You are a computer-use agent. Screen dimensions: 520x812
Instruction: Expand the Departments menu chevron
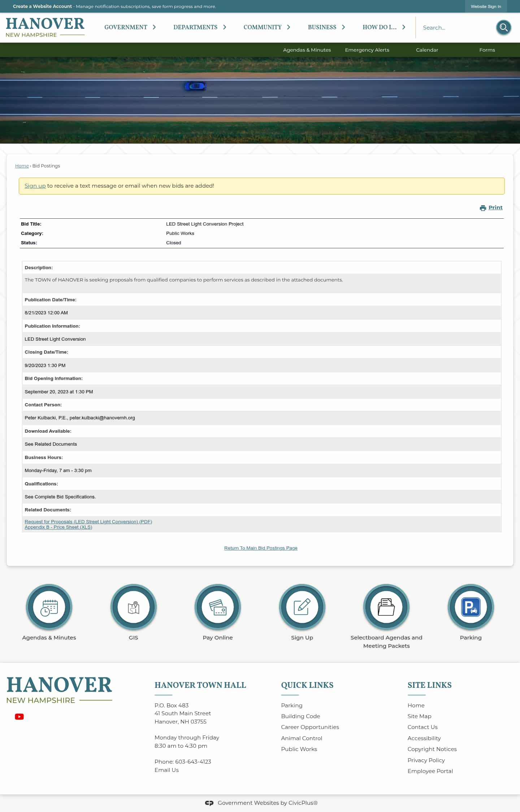(224, 27)
